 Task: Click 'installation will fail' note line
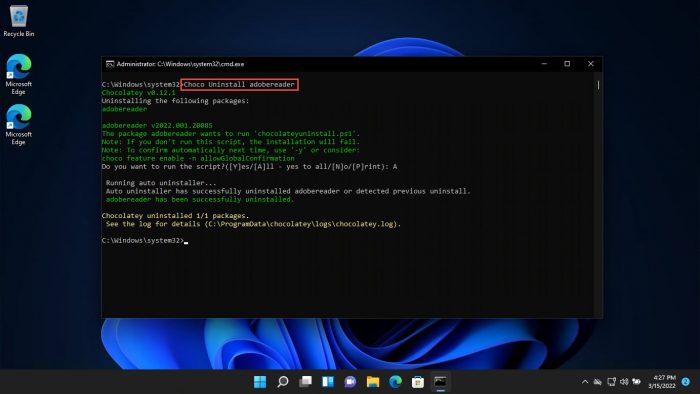pos(230,142)
